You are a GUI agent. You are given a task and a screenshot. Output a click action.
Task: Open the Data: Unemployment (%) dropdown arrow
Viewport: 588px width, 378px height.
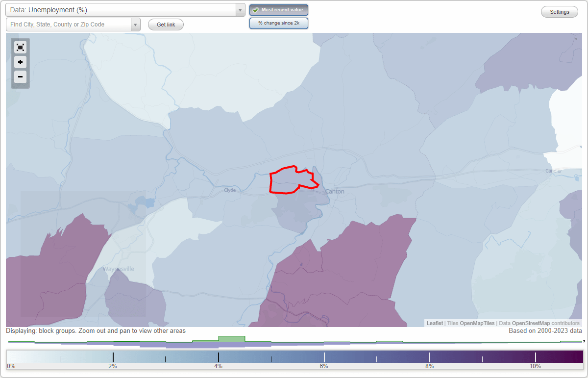click(x=240, y=9)
